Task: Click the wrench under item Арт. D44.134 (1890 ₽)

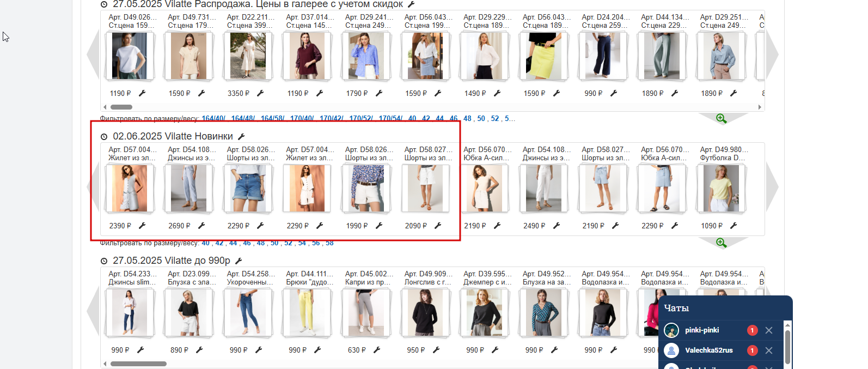Action: click(x=675, y=93)
